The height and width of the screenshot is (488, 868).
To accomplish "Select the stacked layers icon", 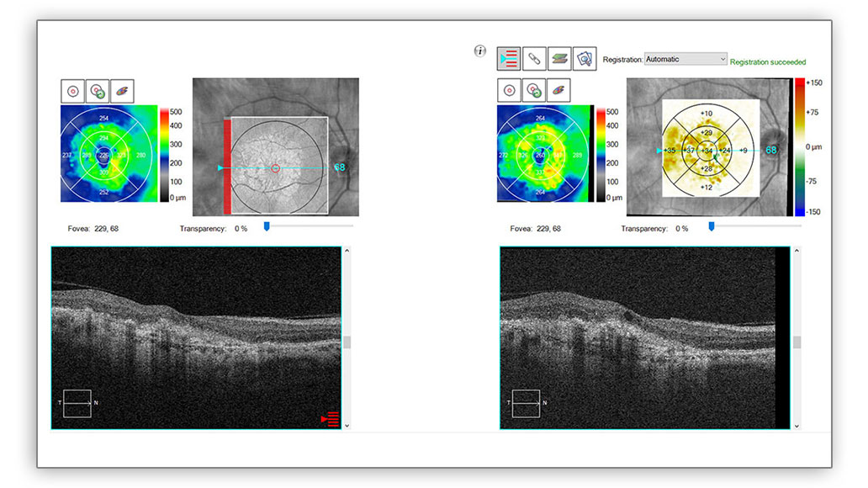I will pos(558,58).
